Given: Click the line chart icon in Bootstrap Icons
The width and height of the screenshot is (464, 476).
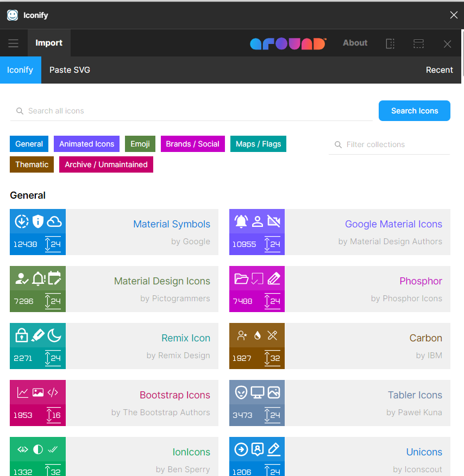Looking at the screenshot, I should click(22, 392).
